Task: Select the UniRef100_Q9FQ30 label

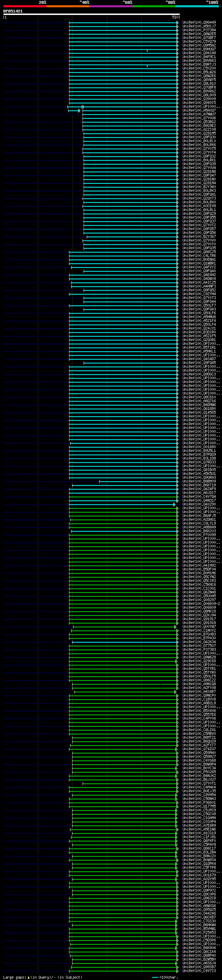Action: coord(199,137)
